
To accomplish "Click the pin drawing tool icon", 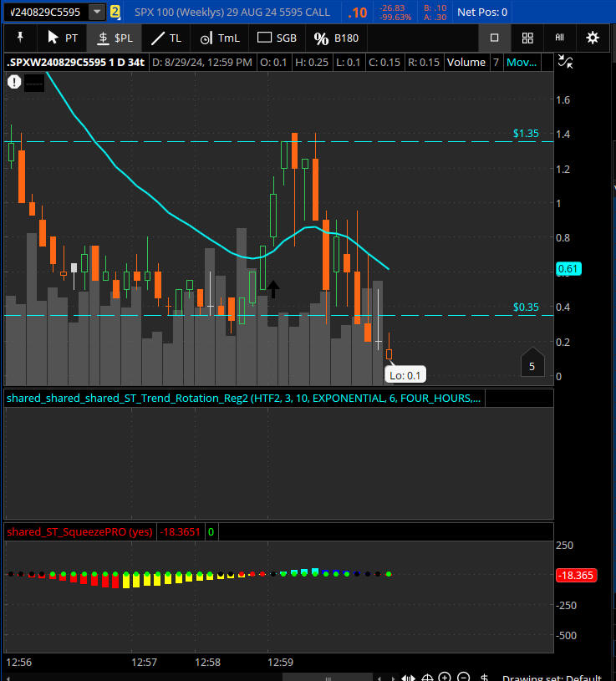I will [x=18, y=38].
